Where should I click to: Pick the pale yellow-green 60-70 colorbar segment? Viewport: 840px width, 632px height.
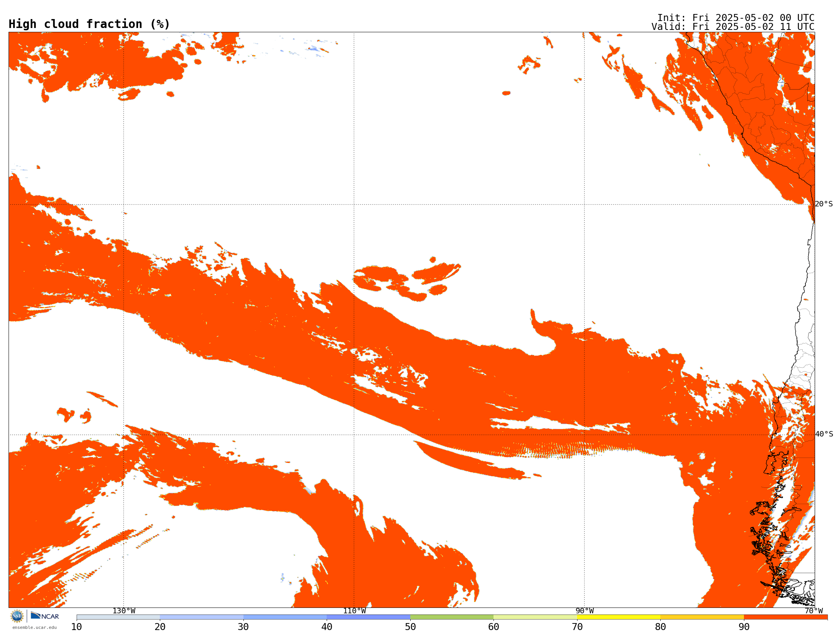click(535, 617)
